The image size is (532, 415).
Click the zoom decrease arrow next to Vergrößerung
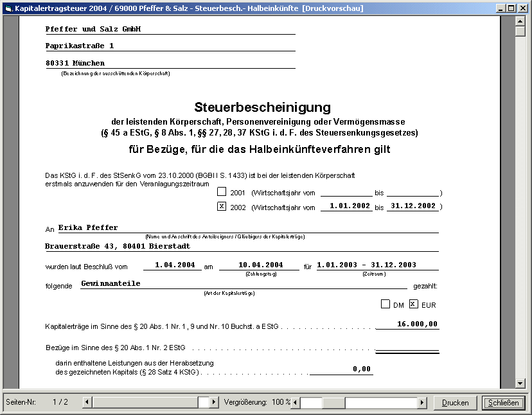click(295, 402)
